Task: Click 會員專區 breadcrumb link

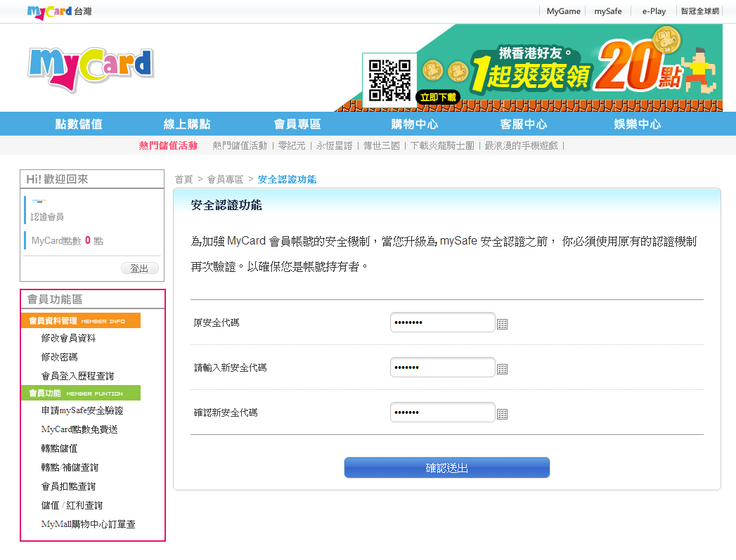Action: coord(226,179)
